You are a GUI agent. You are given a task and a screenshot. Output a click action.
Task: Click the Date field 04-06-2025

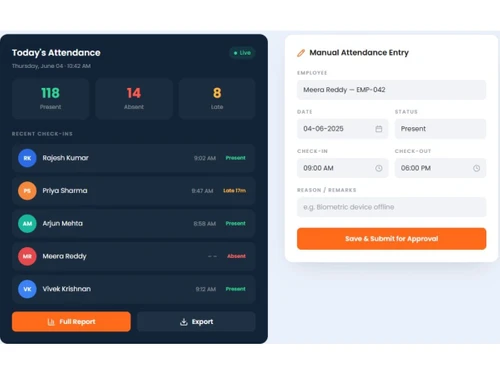(342, 129)
